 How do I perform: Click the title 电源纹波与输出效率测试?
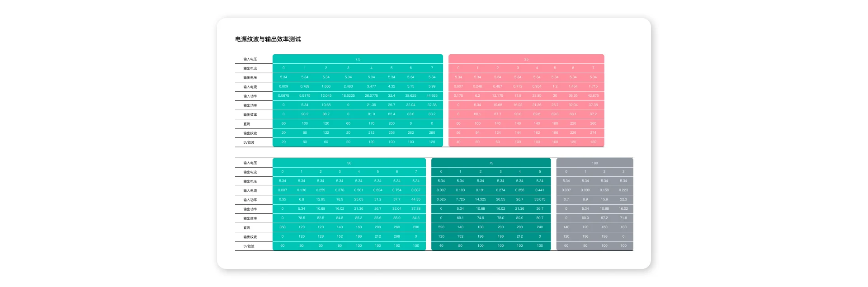coord(268,39)
